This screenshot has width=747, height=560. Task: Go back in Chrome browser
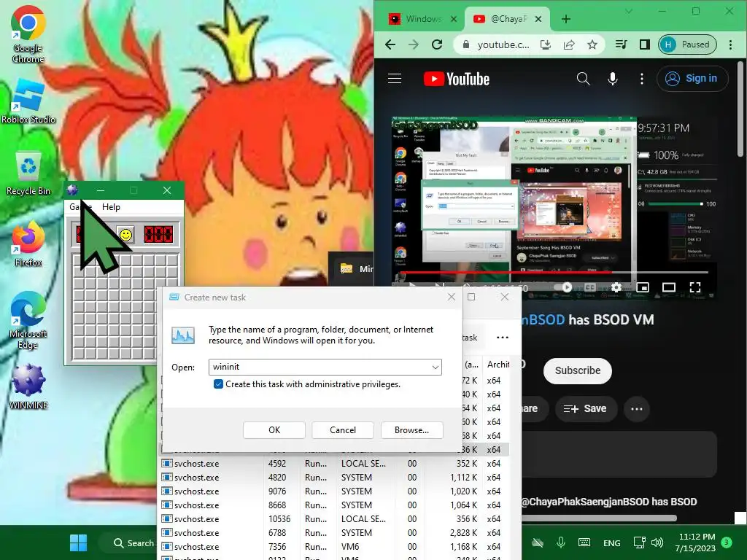pyautogui.click(x=390, y=44)
